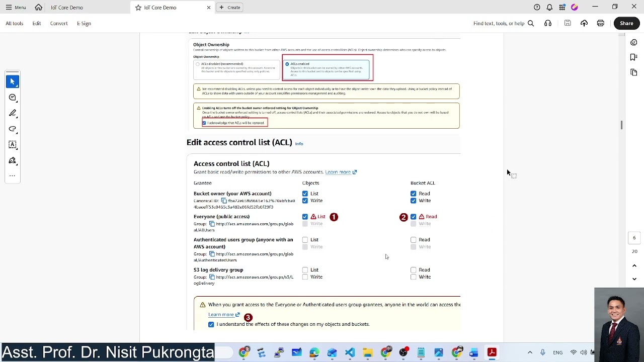644x362 pixels.
Task: Choose the Add comment tool
Action: (x=13, y=98)
